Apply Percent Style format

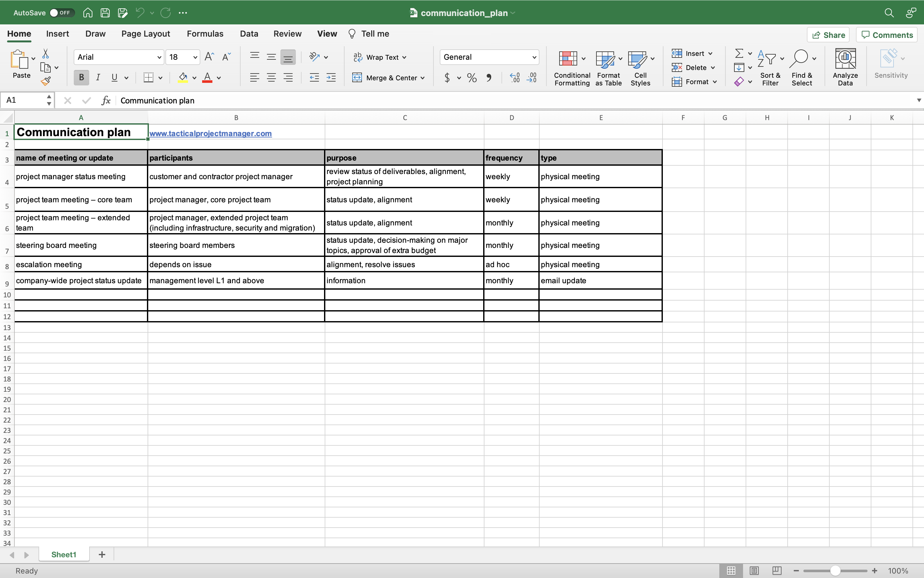click(x=472, y=78)
